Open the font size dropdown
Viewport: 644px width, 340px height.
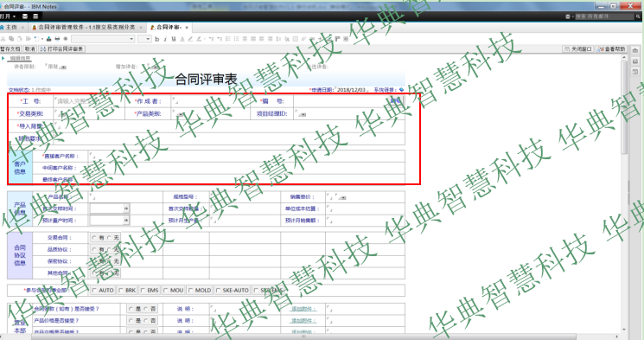pyautogui.click(x=144, y=39)
